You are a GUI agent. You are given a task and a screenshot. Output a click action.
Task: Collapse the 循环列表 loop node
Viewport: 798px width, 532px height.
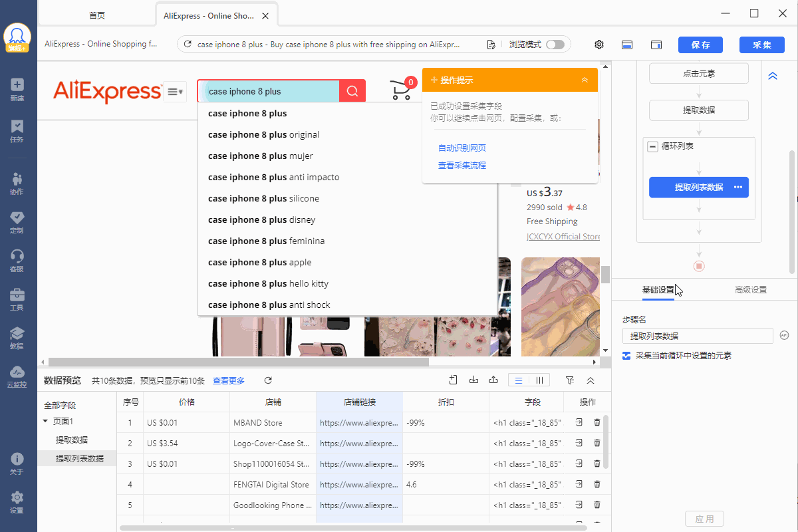coord(653,146)
